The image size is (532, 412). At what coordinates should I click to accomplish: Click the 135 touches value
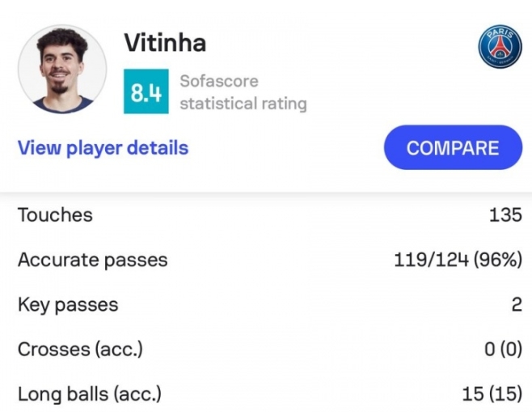tap(505, 215)
